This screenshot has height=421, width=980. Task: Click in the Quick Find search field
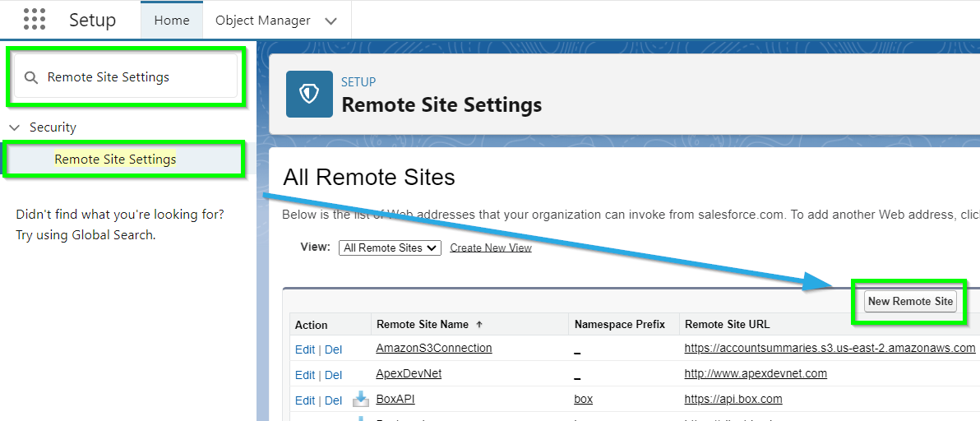click(x=126, y=76)
